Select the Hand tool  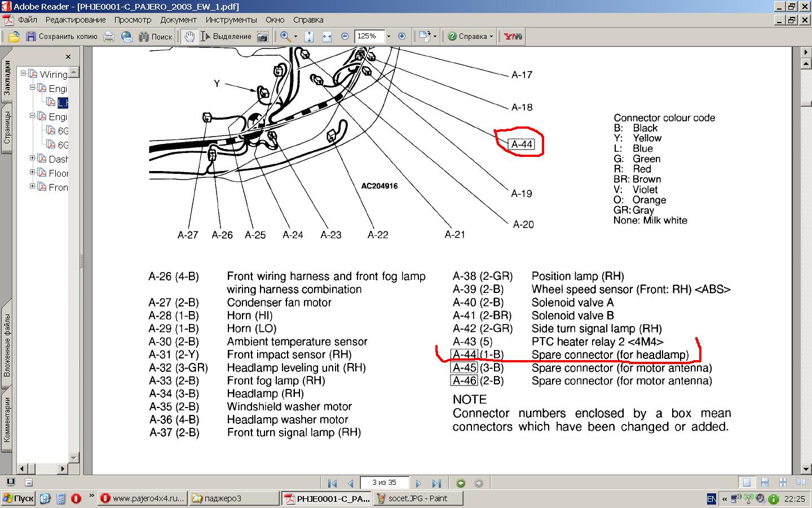(x=189, y=37)
